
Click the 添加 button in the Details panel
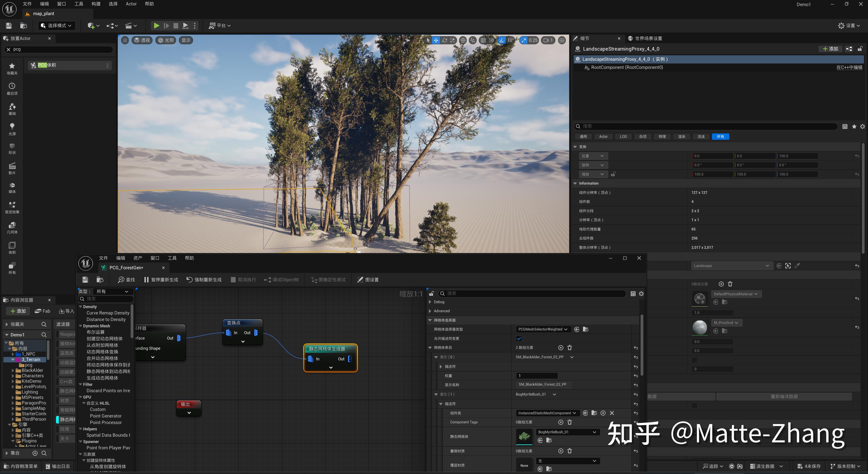tap(830, 49)
